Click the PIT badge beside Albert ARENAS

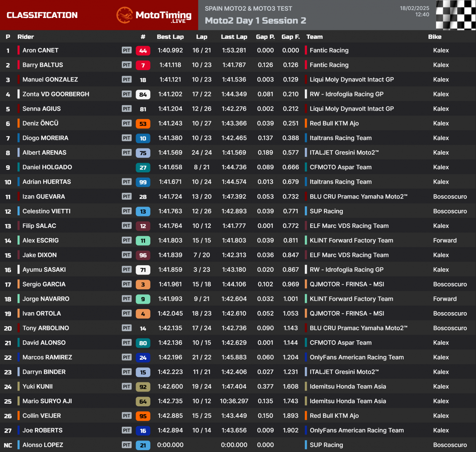[126, 153]
